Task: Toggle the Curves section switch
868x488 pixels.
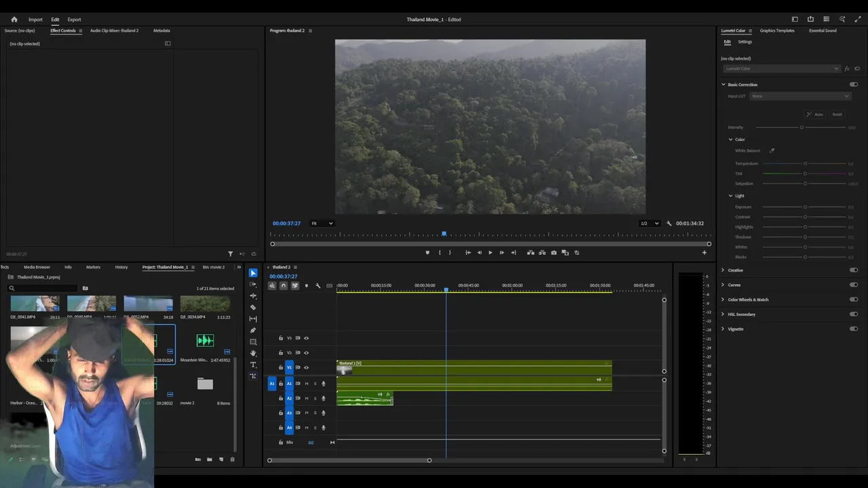Action: pyautogui.click(x=854, y=285)
